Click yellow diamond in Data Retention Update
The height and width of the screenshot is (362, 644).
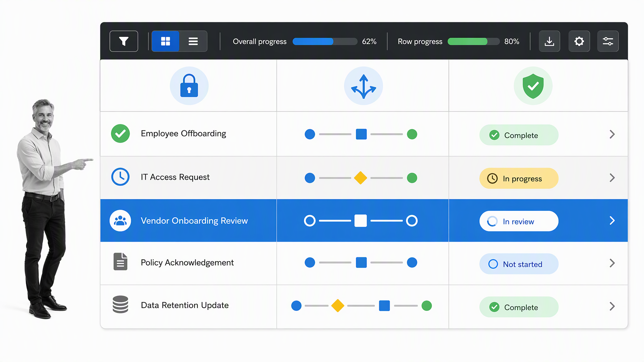click(338, 305)
